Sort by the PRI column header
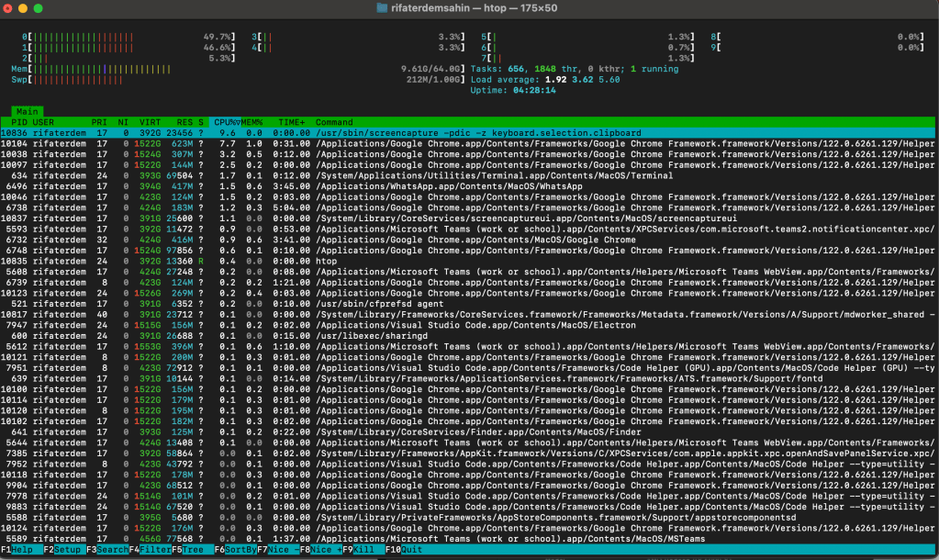Screen dimensions: 939x560 [x=99, y=122]
